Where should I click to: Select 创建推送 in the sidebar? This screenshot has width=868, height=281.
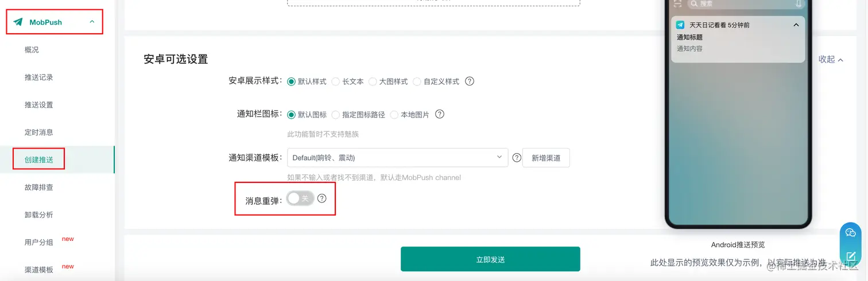coord(38,159)
